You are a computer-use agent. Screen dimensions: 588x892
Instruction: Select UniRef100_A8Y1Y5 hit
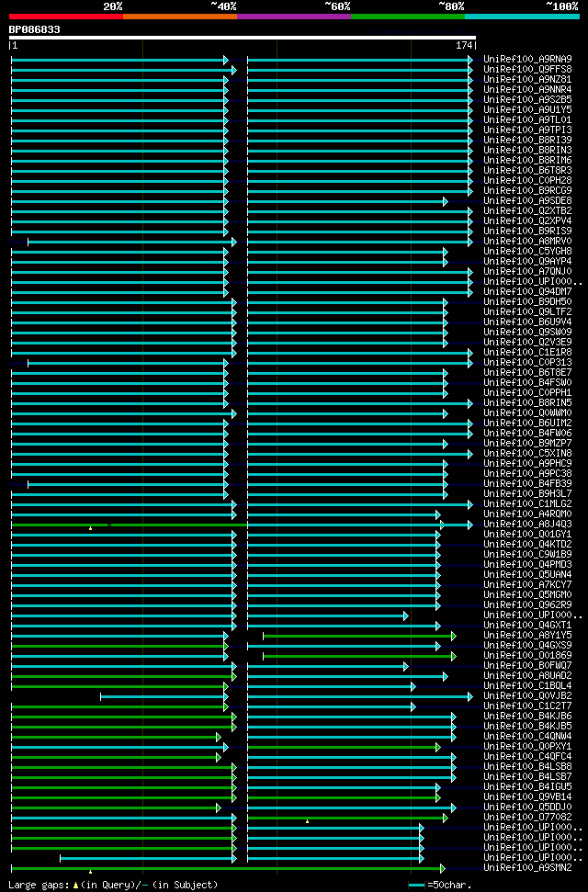click(527, 636)
